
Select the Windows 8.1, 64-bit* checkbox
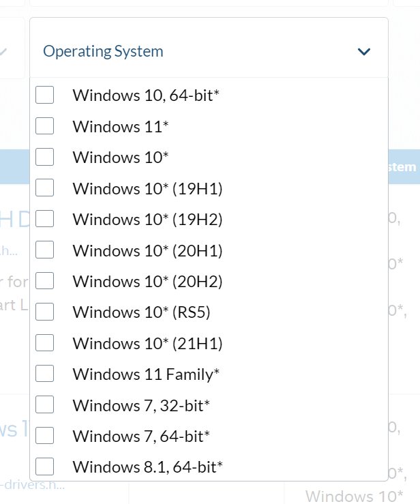pyautogui.click(x=45, y=466)
